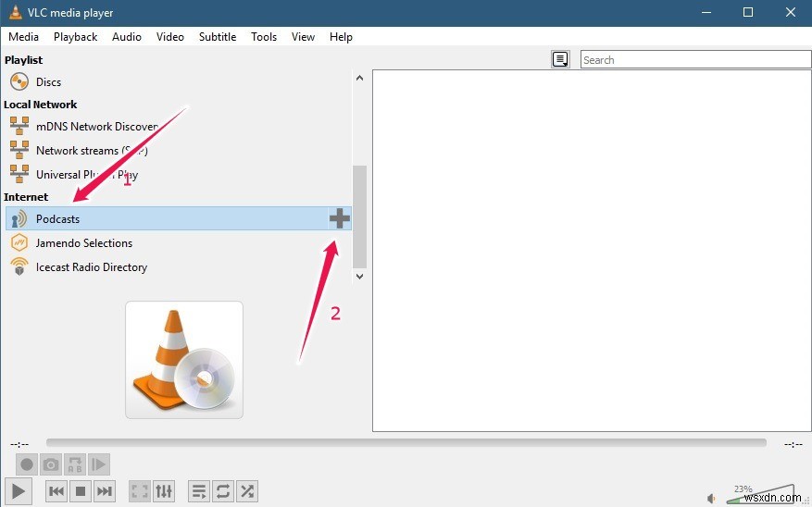
Task: Select Discs in the Playlist section
Action: (x=48, y=82)
